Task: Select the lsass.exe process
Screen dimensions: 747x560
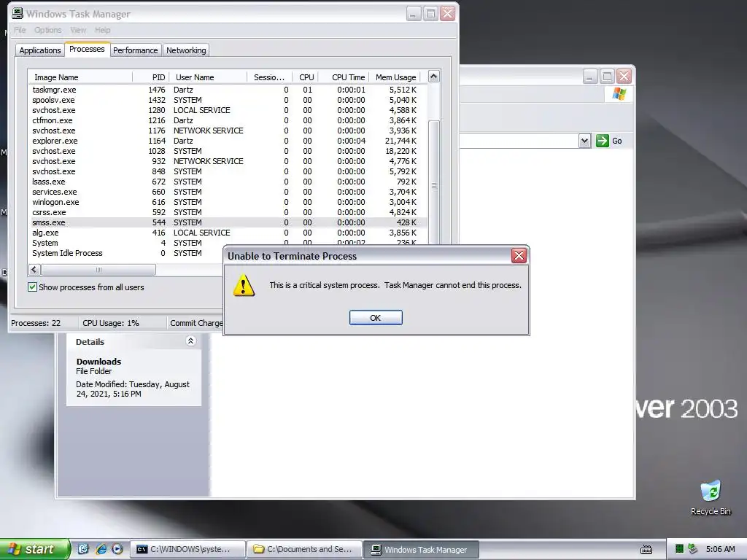Action: coord(227,182)
